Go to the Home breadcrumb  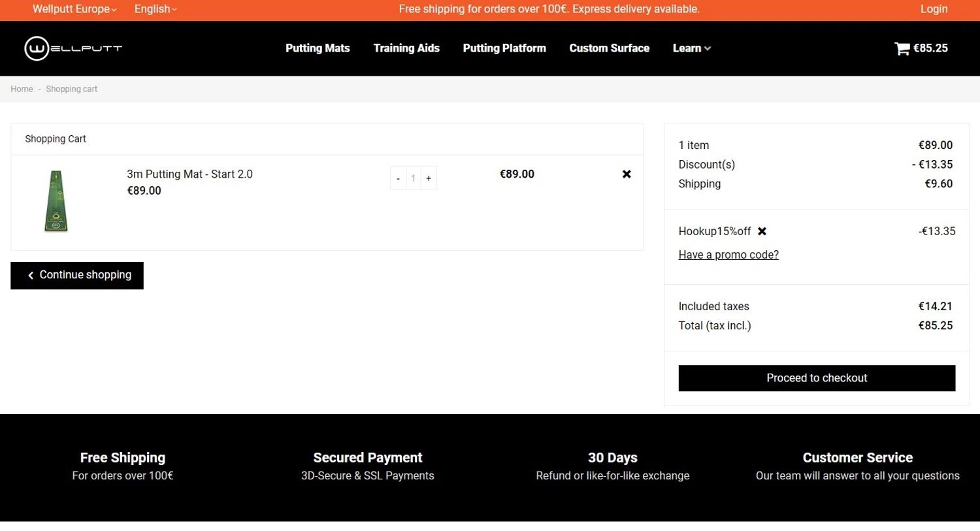tap(22, 89)
